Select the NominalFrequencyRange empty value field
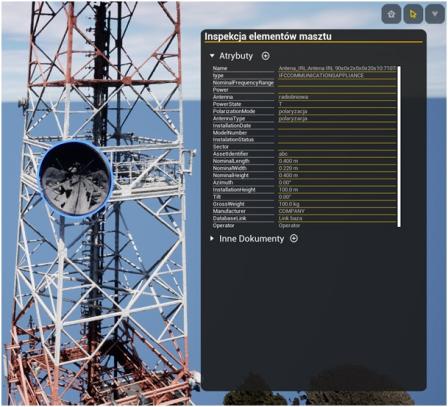Viewport: 448px width, 407px height. pos(337,83)
